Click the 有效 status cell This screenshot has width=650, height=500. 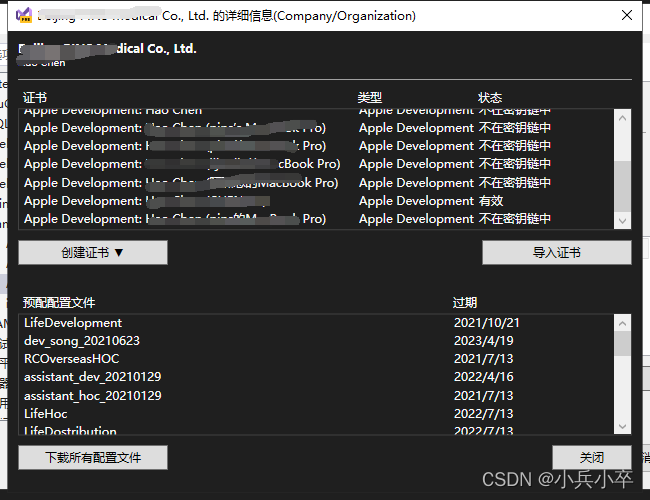click(x=491, y=201)
